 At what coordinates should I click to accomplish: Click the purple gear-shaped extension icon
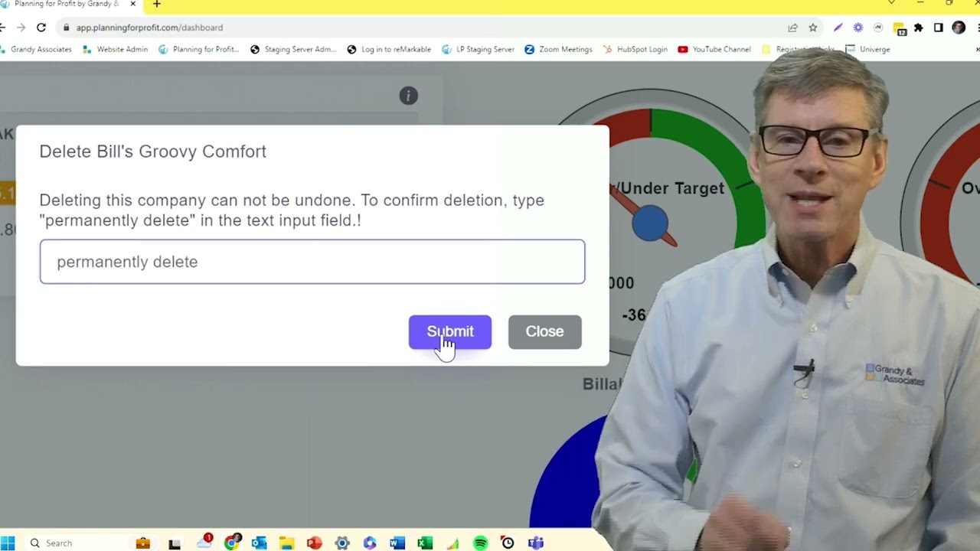pyautogui.click(x=858, y=28)
